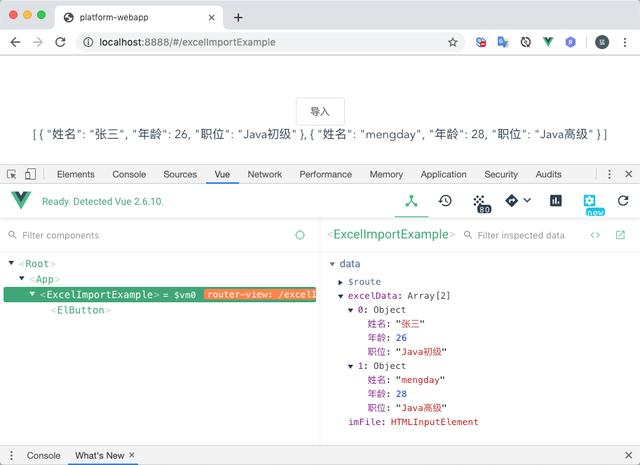Click the Google Translate extension icon
The width and height of the screenshot is (640, 465).
(503, 42)
